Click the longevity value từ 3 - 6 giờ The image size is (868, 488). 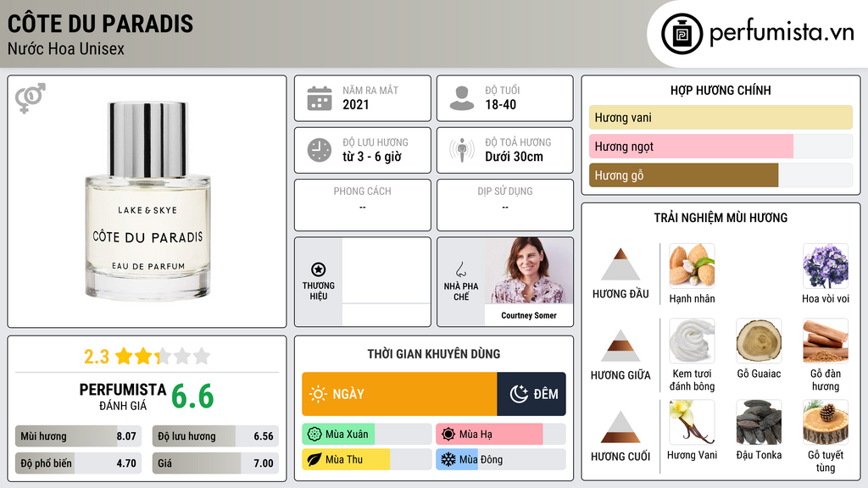point(371,157)
